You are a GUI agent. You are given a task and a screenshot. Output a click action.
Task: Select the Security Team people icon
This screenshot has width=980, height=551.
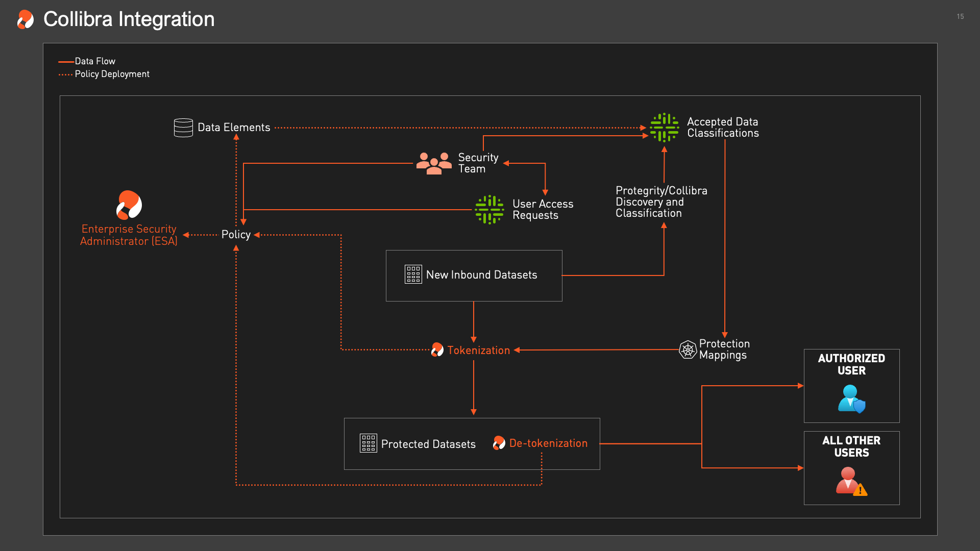point(434,163)
